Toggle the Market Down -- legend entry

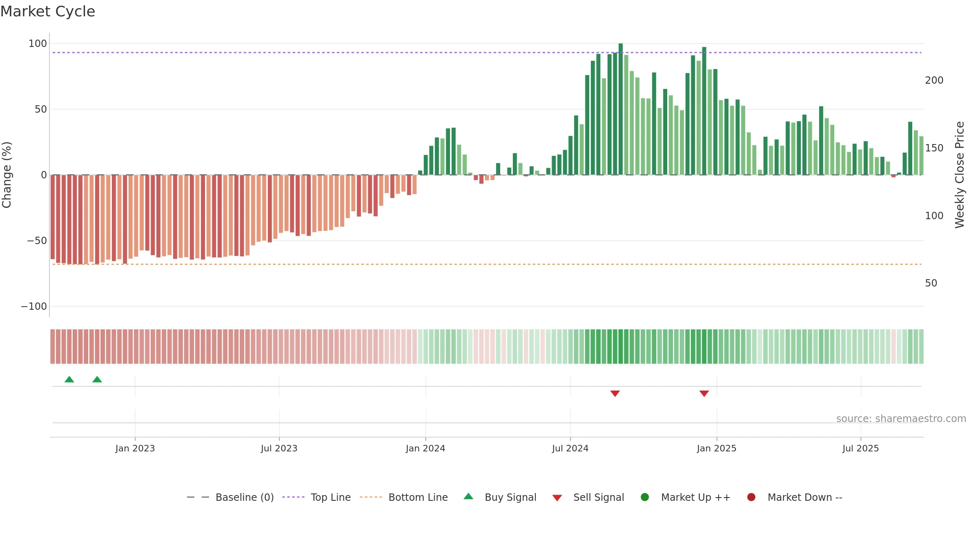click(795, 497)
